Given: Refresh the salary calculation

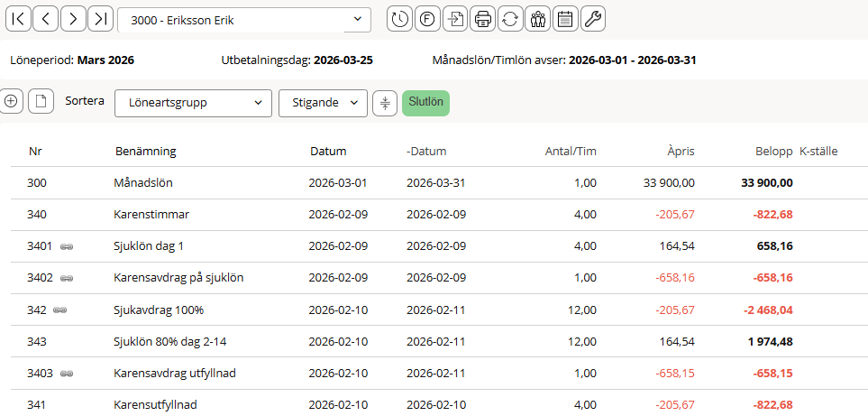Looking at the screenshot, I should (x=510, y=19).
